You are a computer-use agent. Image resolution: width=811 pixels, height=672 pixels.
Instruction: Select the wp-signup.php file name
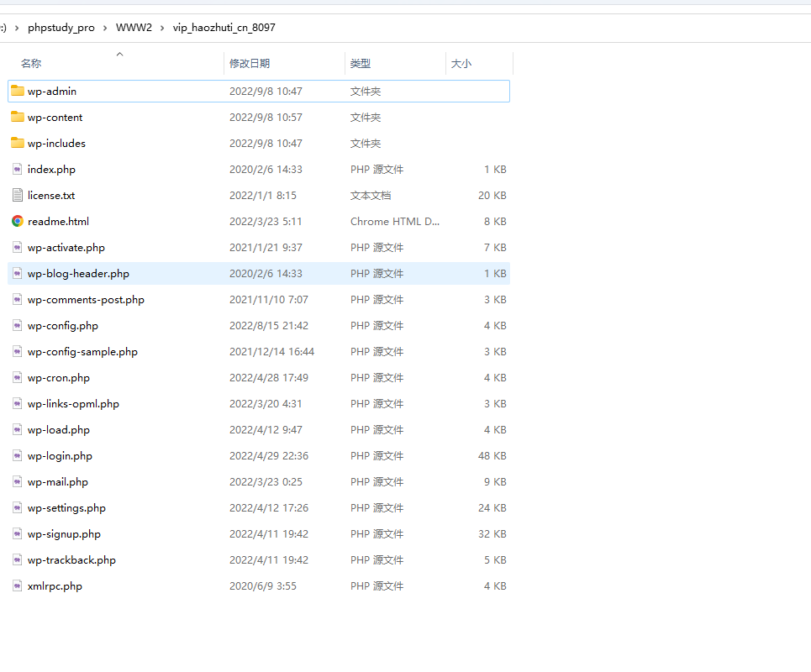(x=64, y=534)
